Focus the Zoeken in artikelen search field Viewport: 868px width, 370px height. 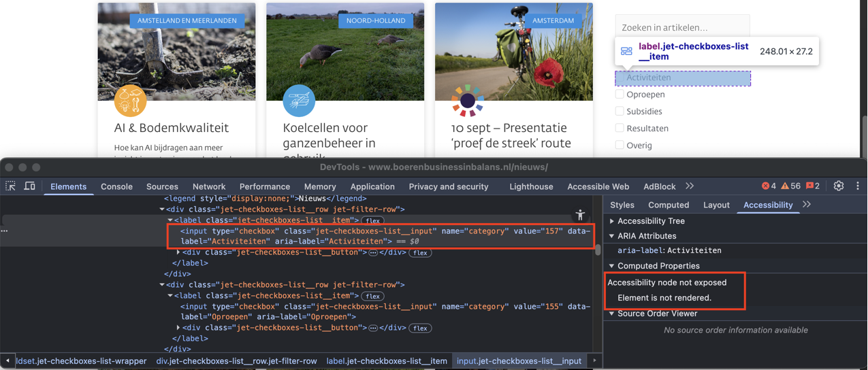coord(682,27)
